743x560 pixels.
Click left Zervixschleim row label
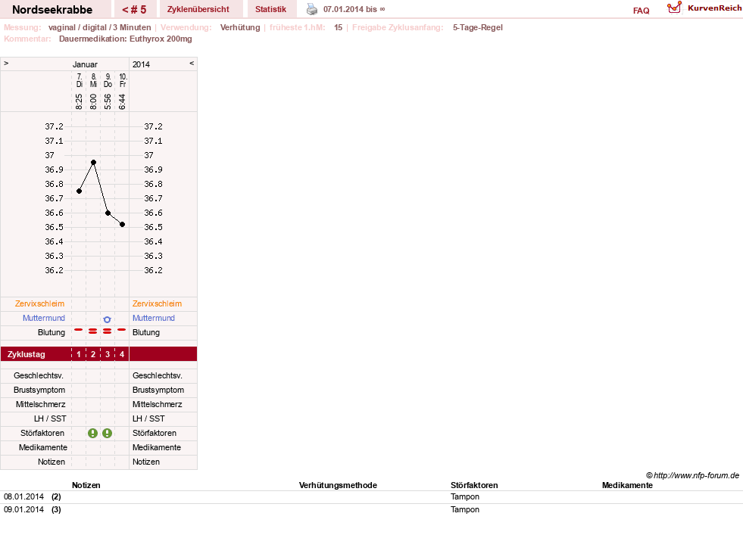tap(40, 304)
